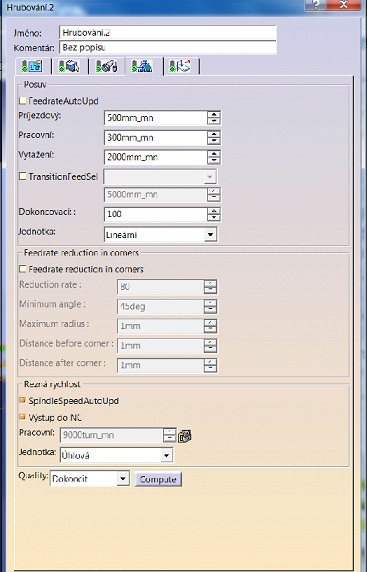This screenshot has height=572, width=367.
Task: Click the Distance before corner 1mm field
Action: coord(160,346)
